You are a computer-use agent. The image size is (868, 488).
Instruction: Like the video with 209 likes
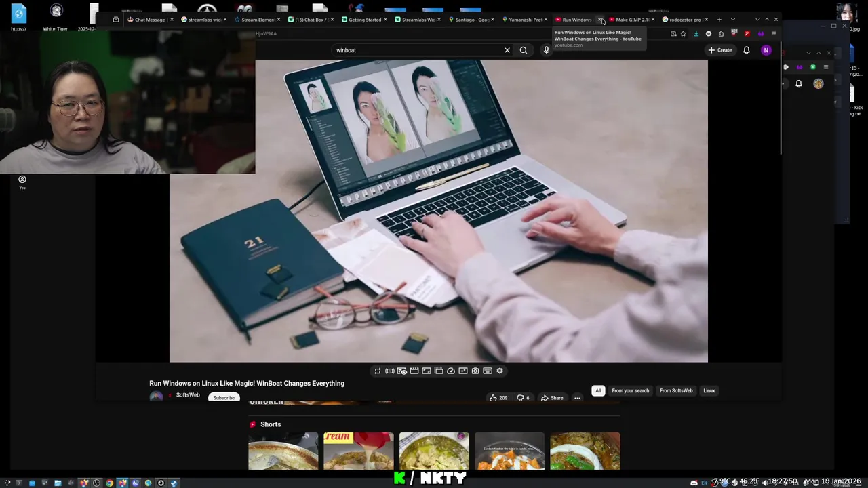[x=498, y=398]
